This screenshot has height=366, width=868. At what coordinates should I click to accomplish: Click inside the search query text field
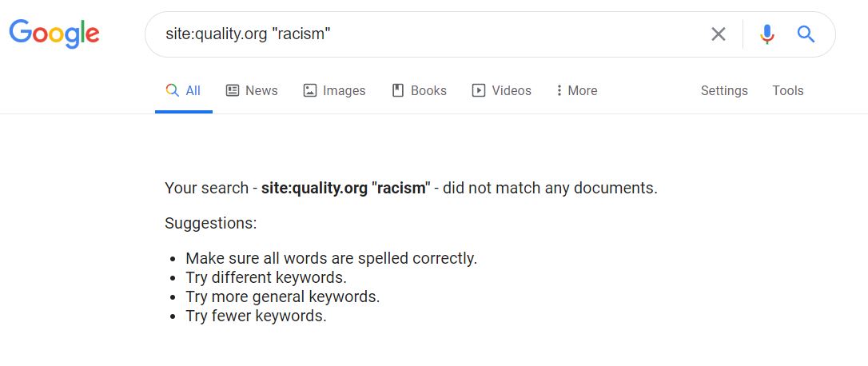(x=424, y=34)
